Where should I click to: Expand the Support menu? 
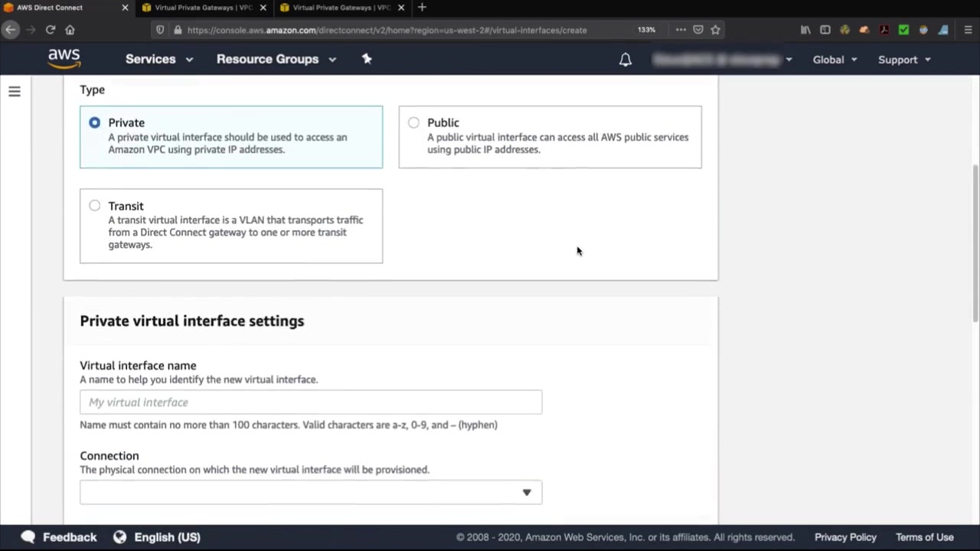coord(904,60)
